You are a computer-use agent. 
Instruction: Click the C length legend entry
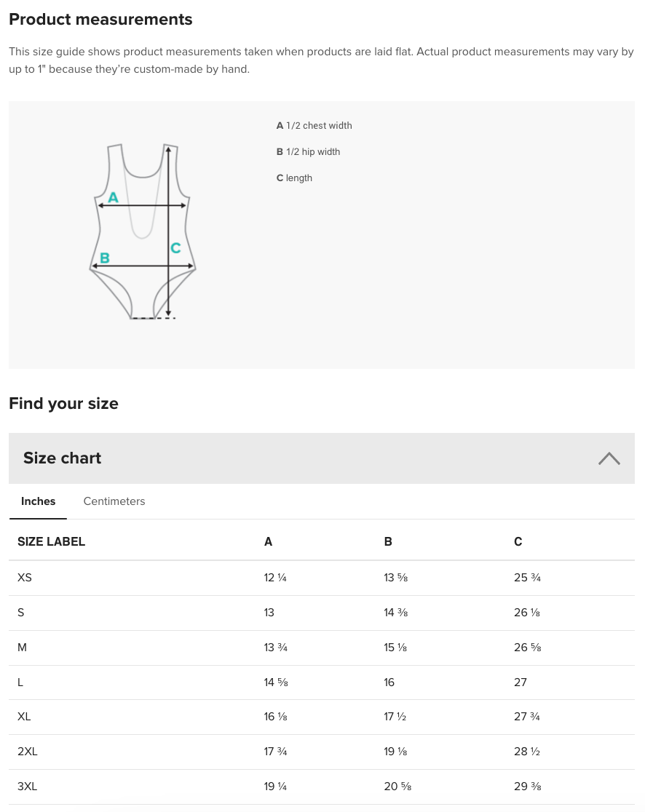click(x=294, y=178)
